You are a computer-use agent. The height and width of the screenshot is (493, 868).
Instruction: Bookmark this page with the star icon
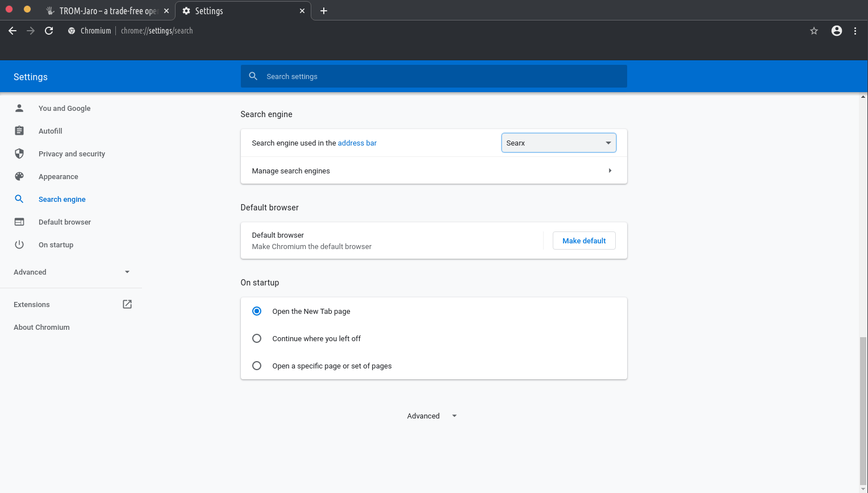coord(814,31)
